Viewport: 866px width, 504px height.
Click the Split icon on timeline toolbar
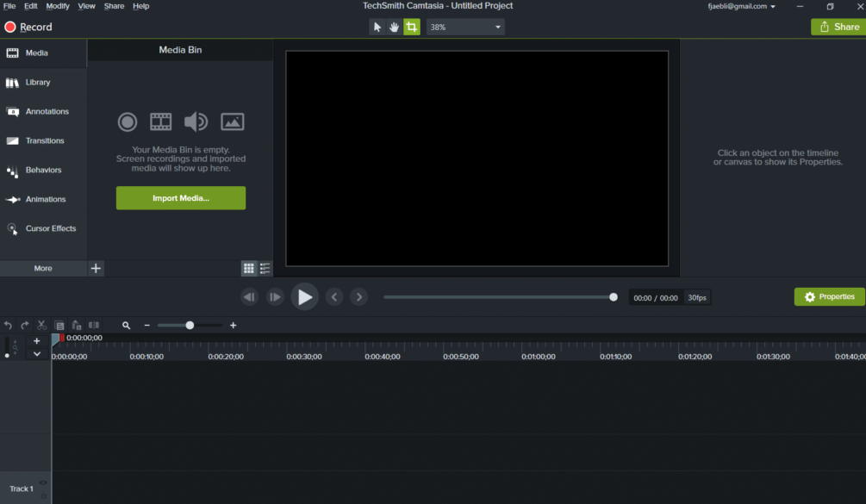pyautogui.click(x=94, y=325)
